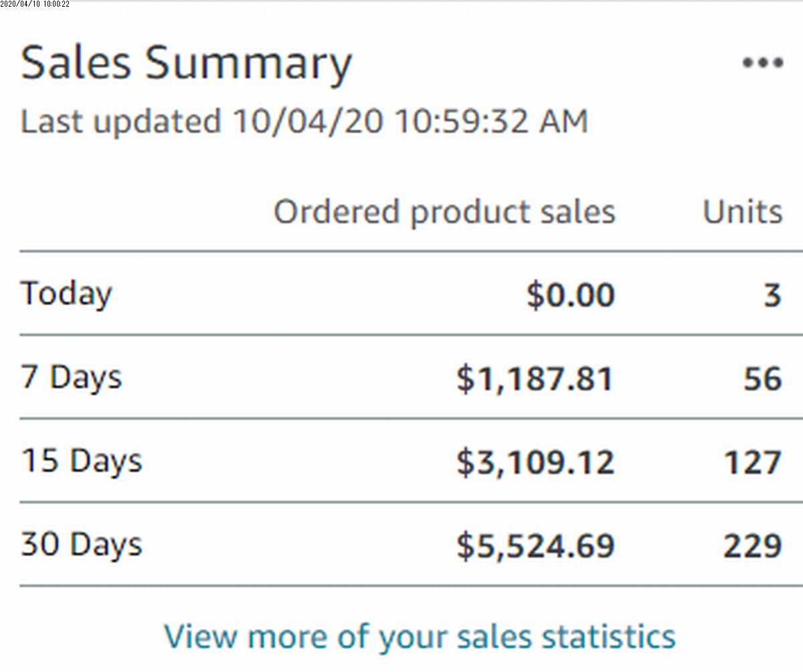803x672 pixels.
Task: Click the $1,187.81 sales amount
Action: (x=535, y=380)
